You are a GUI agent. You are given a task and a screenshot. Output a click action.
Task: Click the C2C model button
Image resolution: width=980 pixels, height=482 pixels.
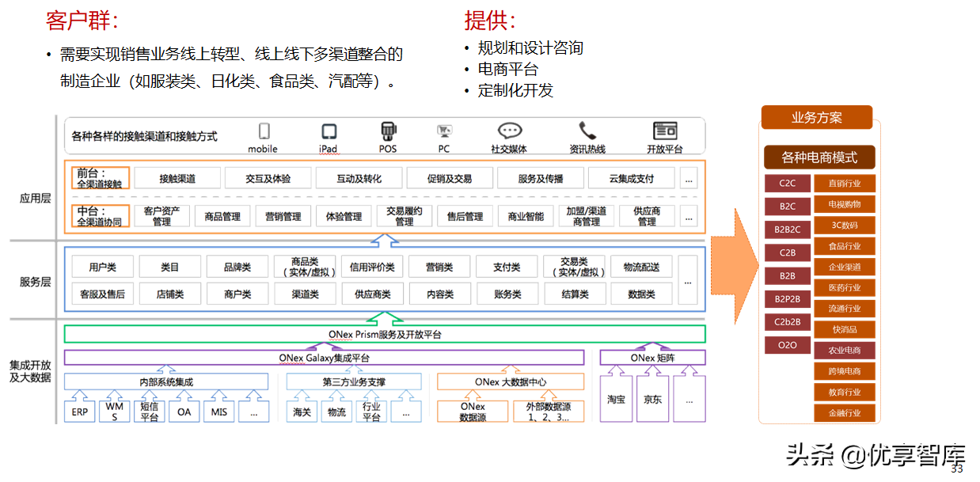pyautogui.click(x=787, y=184)
